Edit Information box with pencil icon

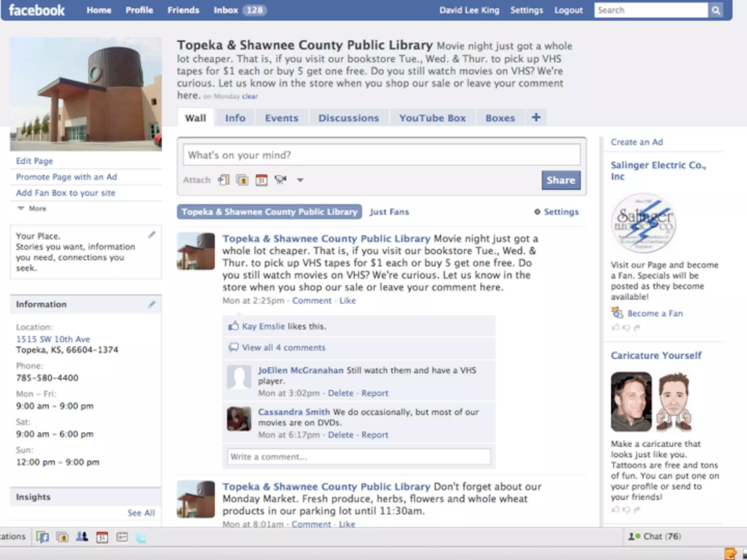[x=152, y=304]
